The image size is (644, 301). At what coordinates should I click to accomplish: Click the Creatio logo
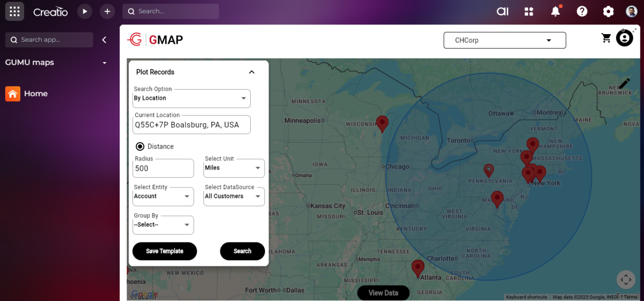pyautogui.click(x=50, y=12)
